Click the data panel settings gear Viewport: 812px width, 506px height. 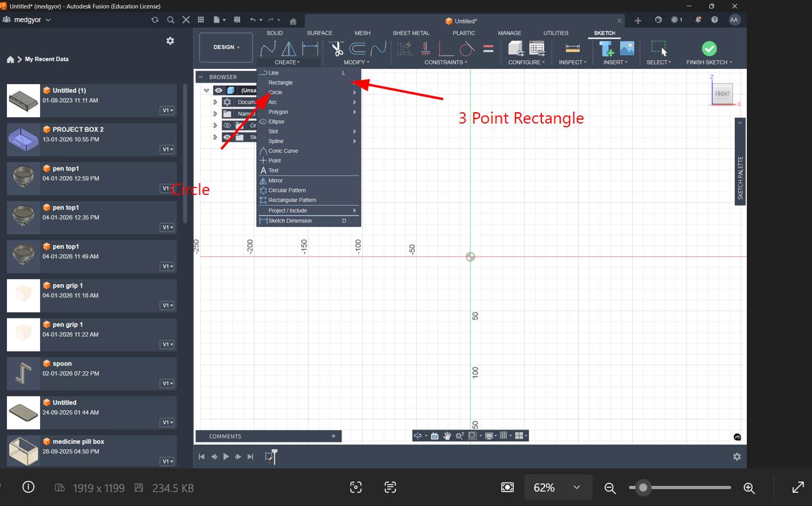(x=170, y=41)
